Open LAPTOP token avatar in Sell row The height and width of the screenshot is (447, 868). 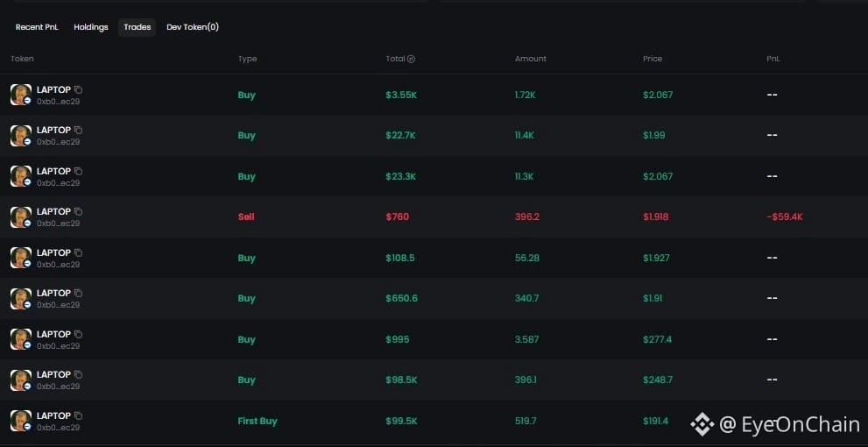click(x=21, y=217)
